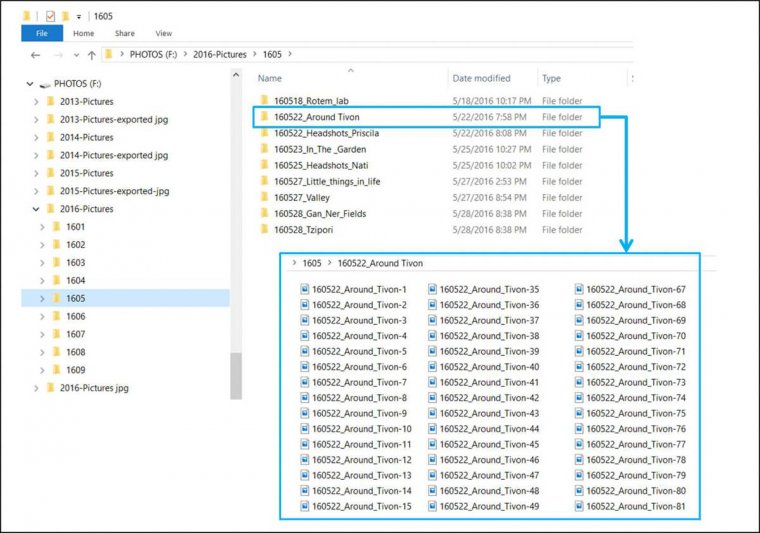Select the 1602 folder in tree

click(75, 245)
